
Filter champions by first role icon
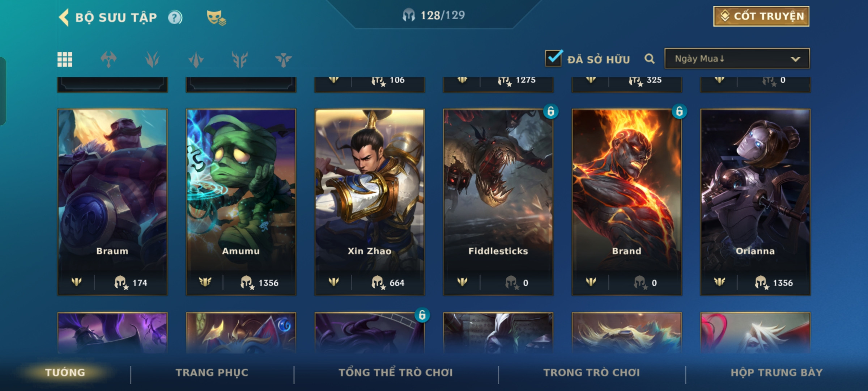(109, 59)
